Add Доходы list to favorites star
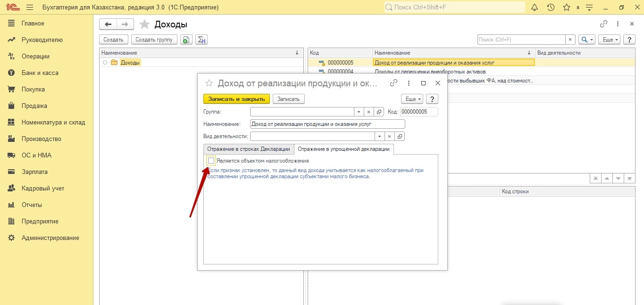 [145, 25]
